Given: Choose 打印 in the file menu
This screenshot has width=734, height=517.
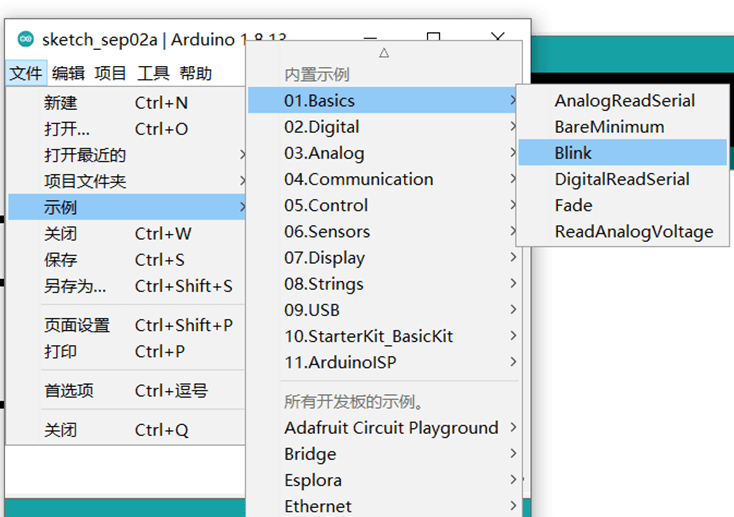Looking at the screenshot, I should tap(126, 352).
